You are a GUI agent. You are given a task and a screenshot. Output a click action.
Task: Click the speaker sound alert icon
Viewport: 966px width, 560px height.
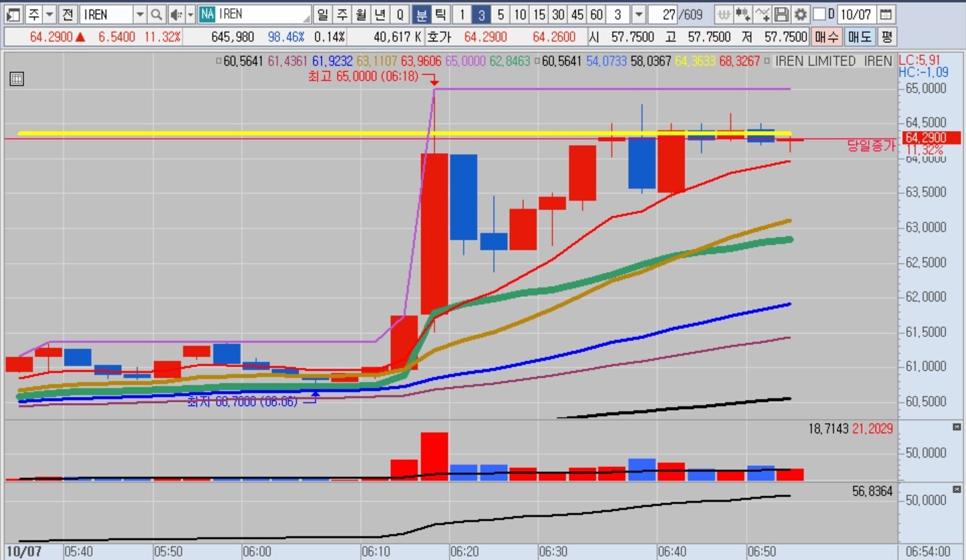(x=176, y=14)
